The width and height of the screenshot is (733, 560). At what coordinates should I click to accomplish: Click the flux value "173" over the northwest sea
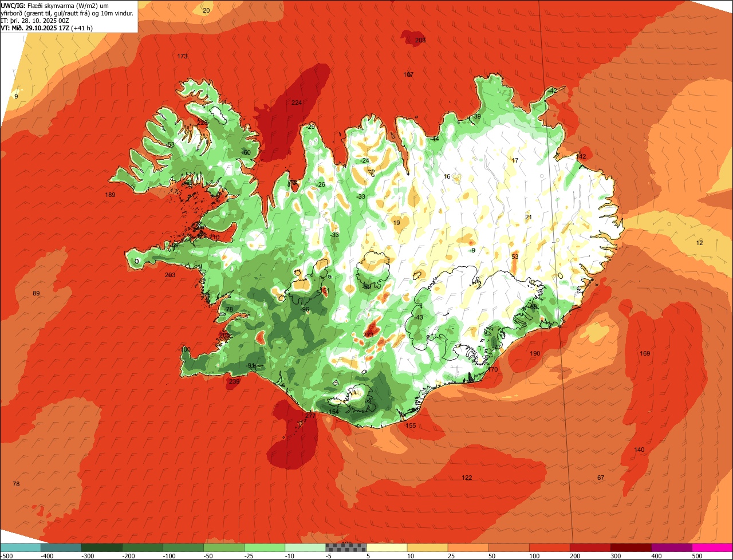coord(182,56)
